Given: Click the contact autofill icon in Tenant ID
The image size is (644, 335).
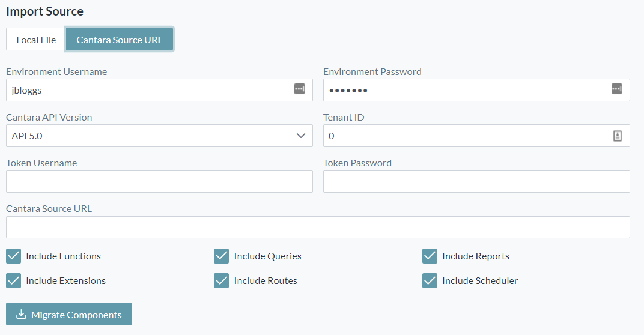Looking at the screenshot, I should 617,136.
